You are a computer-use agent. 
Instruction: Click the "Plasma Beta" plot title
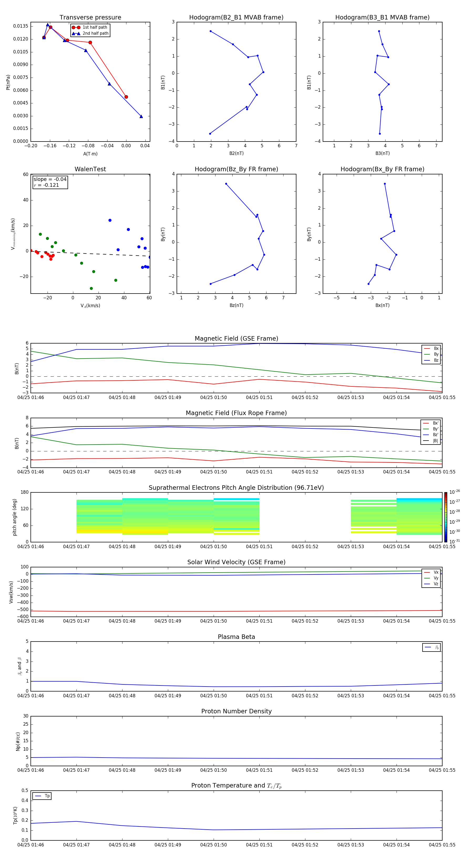(236, 637)
